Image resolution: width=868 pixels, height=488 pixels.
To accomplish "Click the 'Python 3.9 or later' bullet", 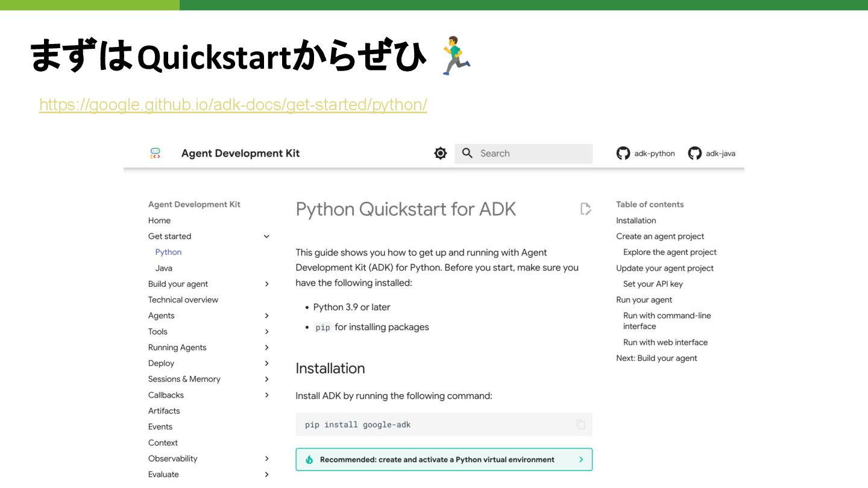I will (352, 307).
